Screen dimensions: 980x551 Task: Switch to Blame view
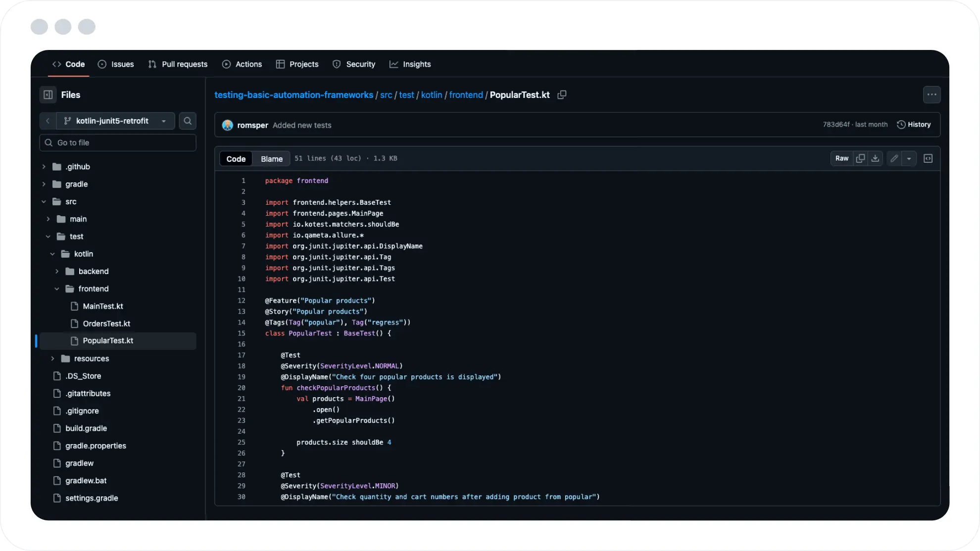[x=271, y=159]
